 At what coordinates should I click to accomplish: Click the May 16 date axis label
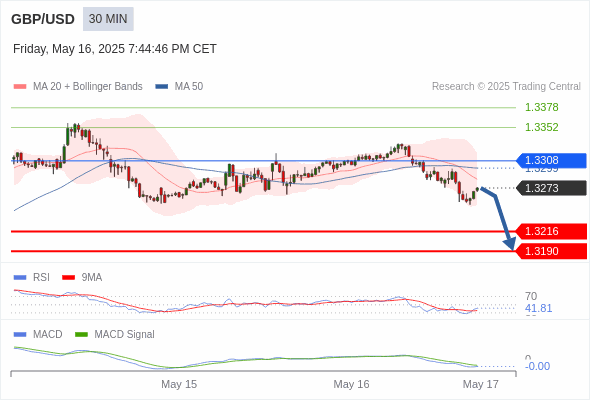point(351,384)
